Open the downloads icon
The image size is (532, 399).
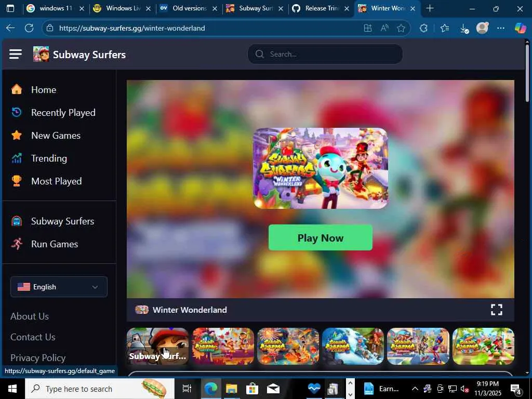pos(464,29)
